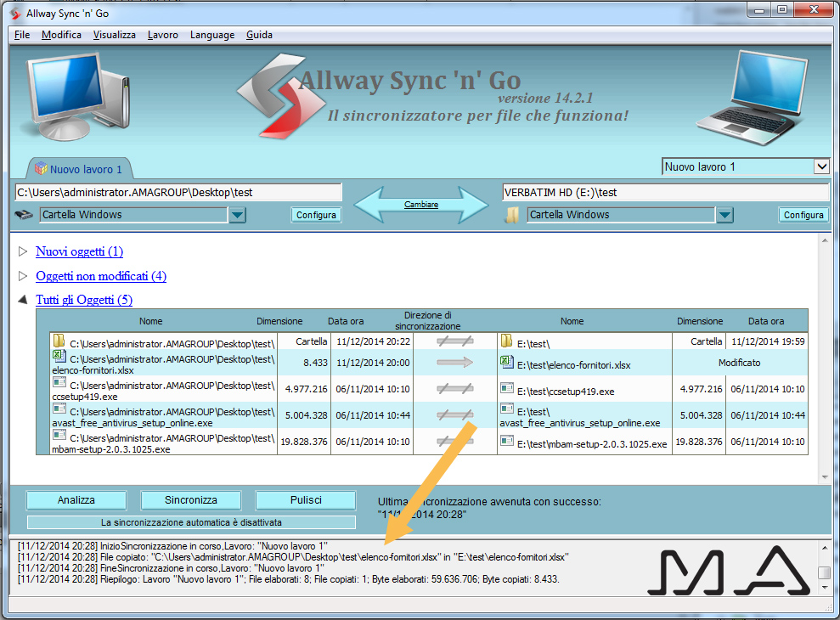Click the no-sync direction icon for test folder row

click(x=454, y=341)
